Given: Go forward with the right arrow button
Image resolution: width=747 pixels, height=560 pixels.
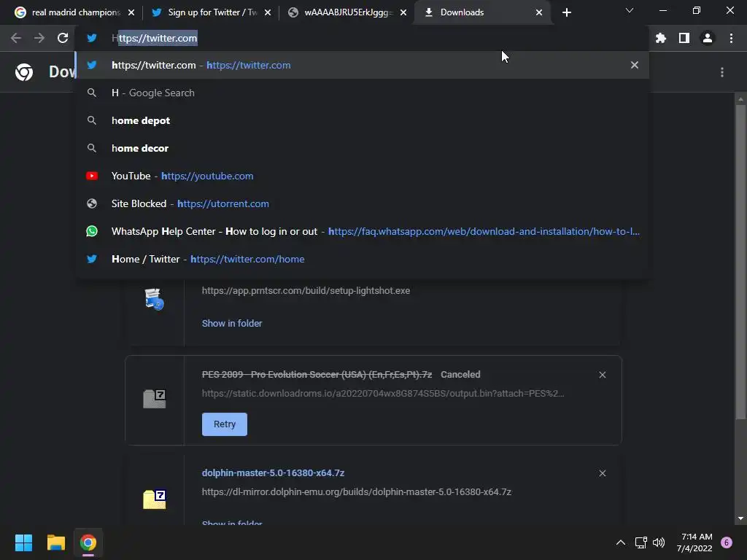Looking at the screenshot, I should click(39, 38).
